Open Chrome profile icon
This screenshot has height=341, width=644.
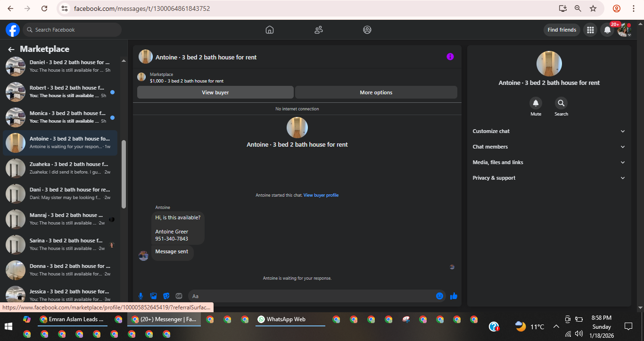tap(617, 8)
